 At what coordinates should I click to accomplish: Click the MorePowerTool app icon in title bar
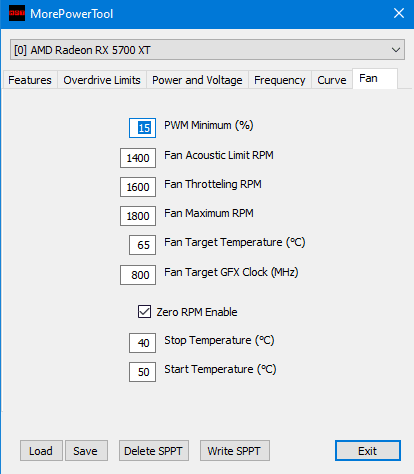coord(17,13)
